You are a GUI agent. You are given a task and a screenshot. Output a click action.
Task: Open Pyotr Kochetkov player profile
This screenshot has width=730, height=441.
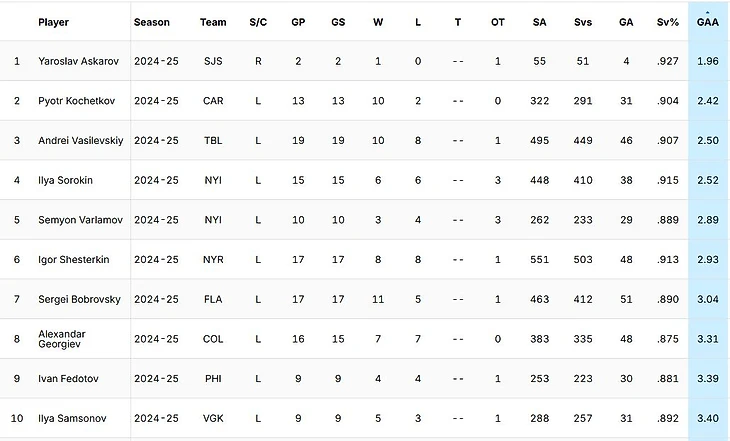76,101
